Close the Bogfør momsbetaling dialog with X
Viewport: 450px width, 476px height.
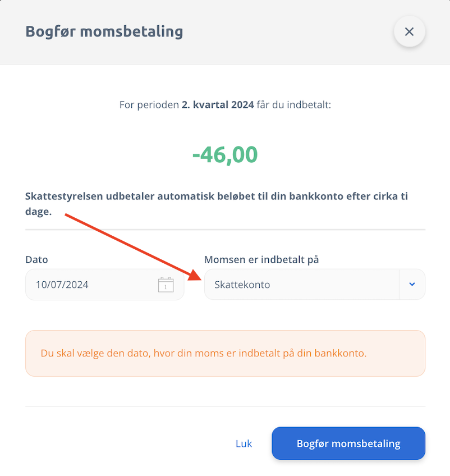tap(410, 31)
